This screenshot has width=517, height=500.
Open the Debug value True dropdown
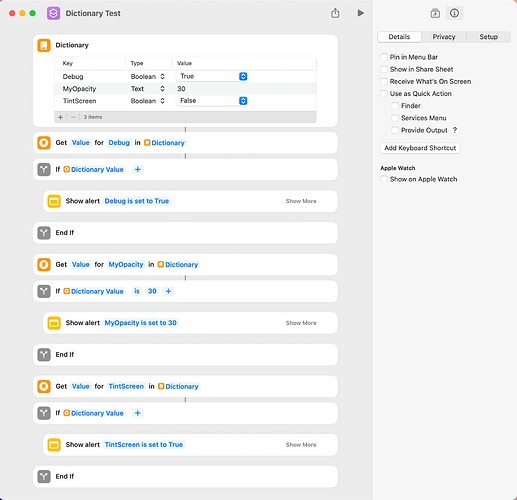212,76
